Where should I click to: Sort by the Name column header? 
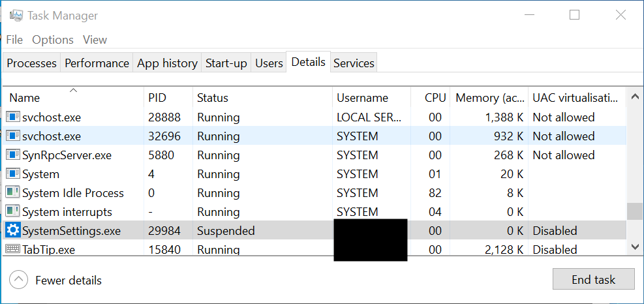coord(73,98)
